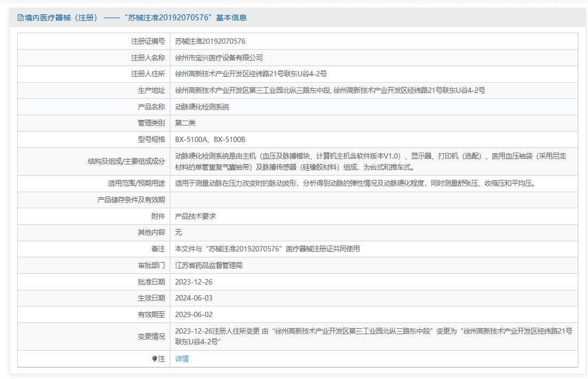The image size is (588, 379).
Task: Click the attachment value 产品技术要求
Action: click(195, 216)
